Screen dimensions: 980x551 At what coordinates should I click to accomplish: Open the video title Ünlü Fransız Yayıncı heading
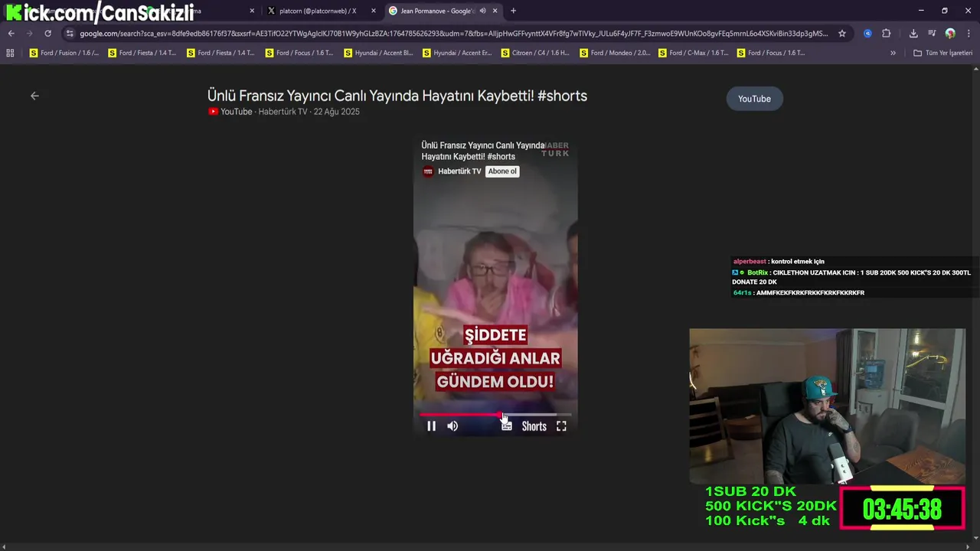point(397,96)
